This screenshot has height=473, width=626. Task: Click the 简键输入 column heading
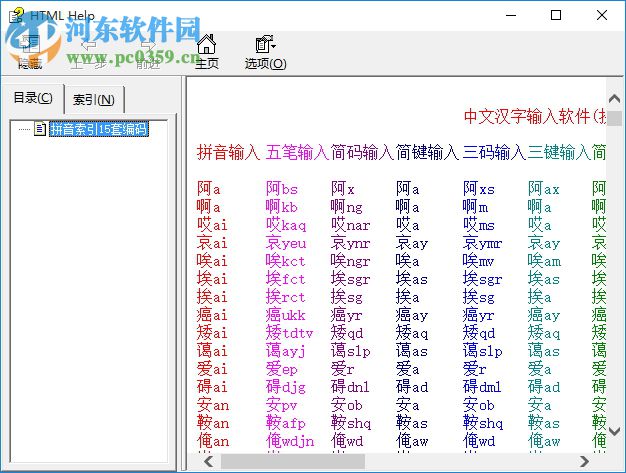(428, 152)
